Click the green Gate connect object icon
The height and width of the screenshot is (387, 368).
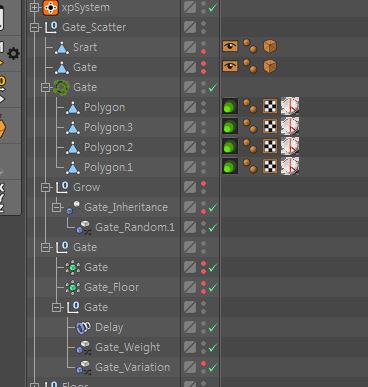[x=61, y=87]
